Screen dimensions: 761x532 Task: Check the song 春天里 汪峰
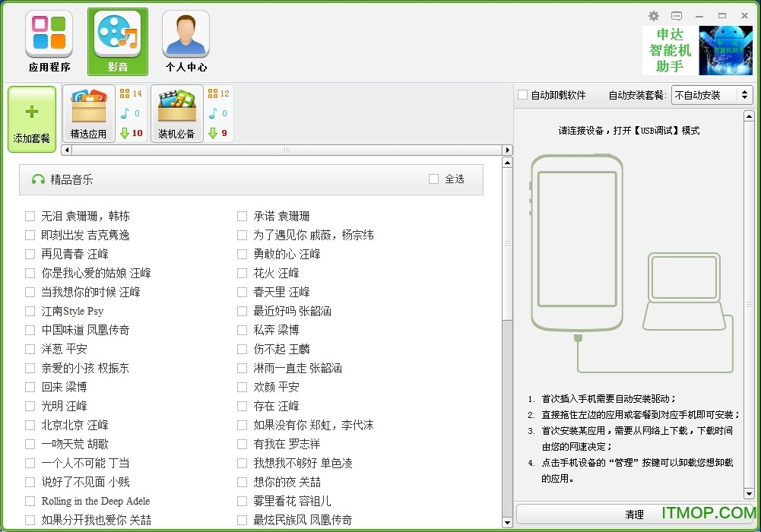pos(243,292)
